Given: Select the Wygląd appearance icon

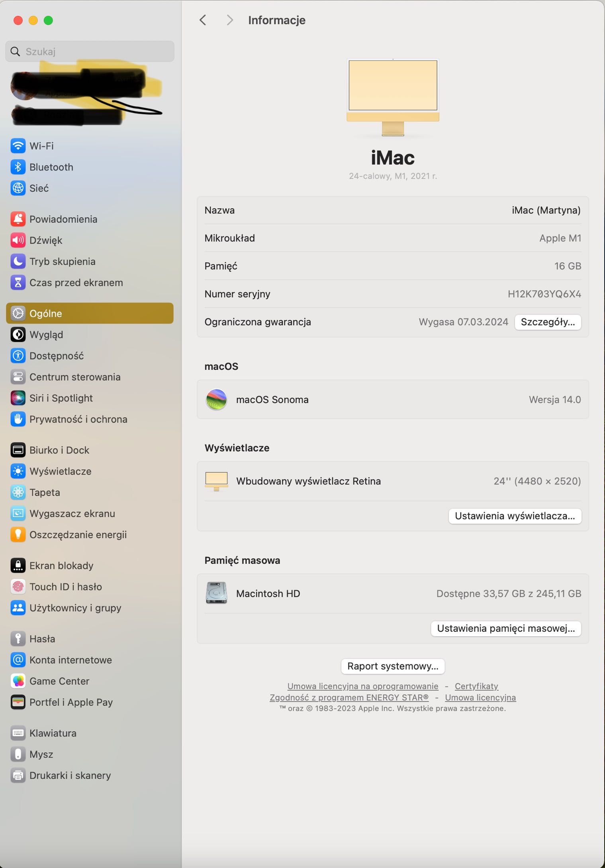Looking at the screenshot, I should 18,335.
